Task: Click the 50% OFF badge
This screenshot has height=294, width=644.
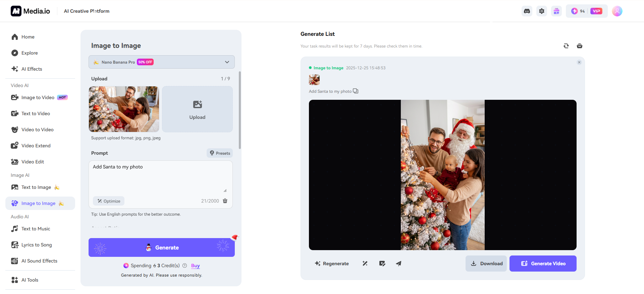Action: point(145,62)
